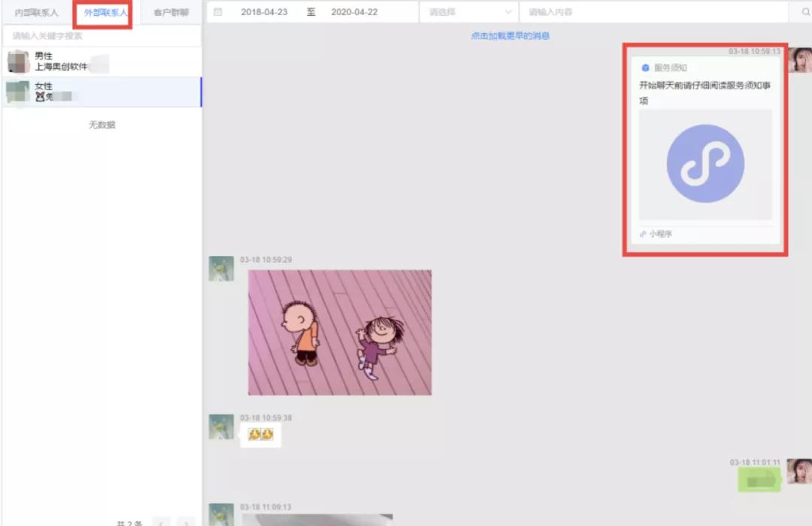
Task: Open the 服务须知 mini-program icon header
Action: tap(645, 67)
